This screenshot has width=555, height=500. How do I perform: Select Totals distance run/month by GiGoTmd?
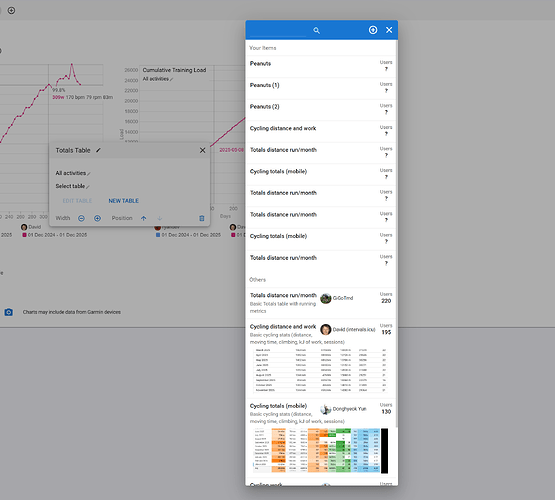321,303
